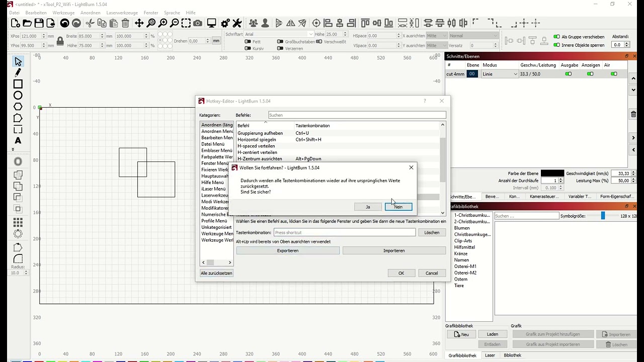This screenshot has width=644, height=362.
Task: Activate the Pan/move view arrows icon
Action: coord(139,23)
